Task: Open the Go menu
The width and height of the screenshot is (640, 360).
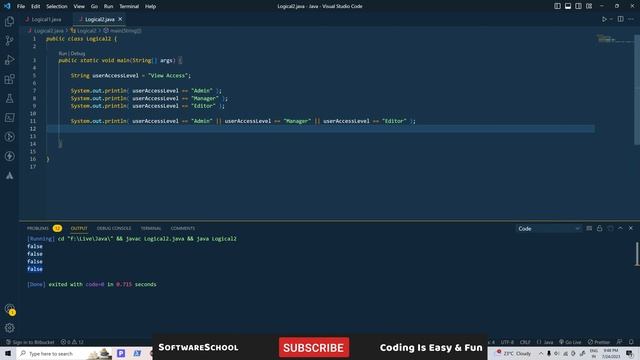Action: point(94,6)
